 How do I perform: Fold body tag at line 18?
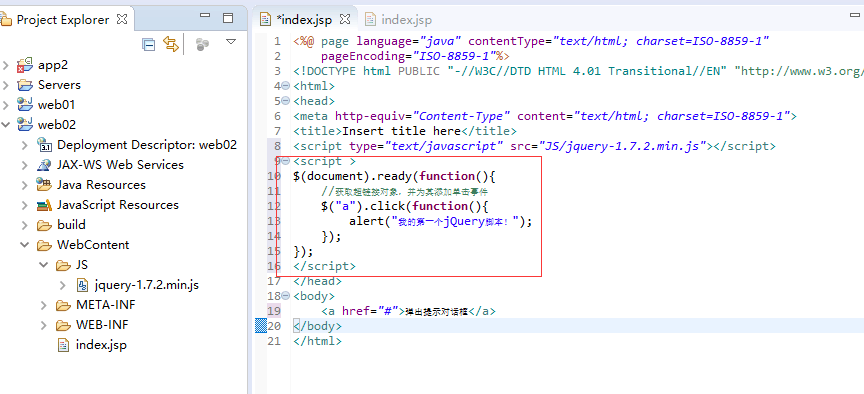click(x=285, y=296)
